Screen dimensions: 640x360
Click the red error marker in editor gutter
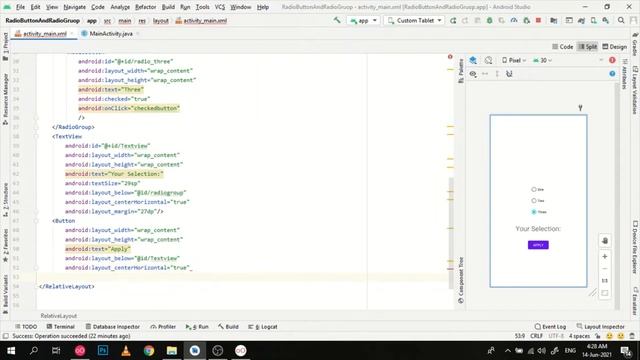(x=450, y=57)
